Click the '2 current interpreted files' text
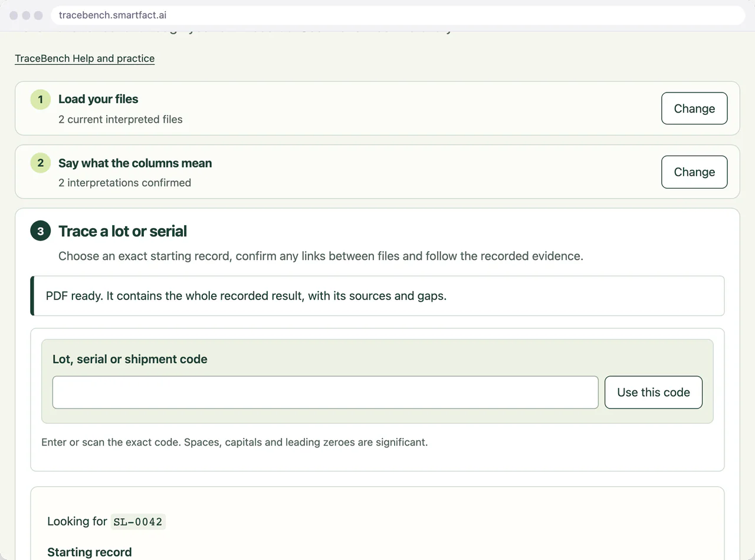 (x=120, y=119)
